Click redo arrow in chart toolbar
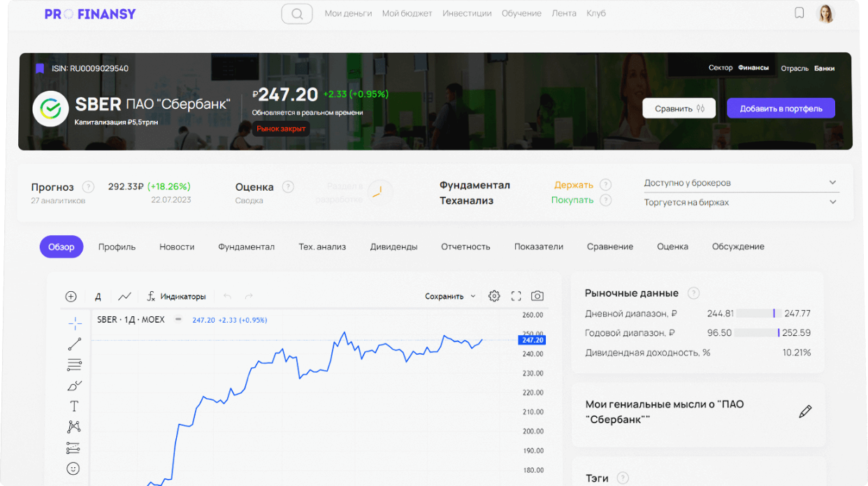The width and height of the screenshot is (868, 486). tap(249, 296)
